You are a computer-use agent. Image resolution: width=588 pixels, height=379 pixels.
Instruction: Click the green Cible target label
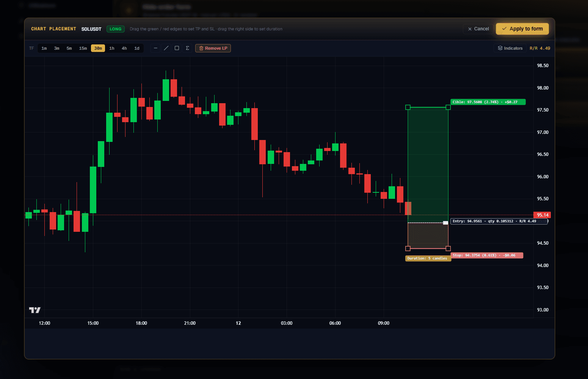pyautogui.click(x=488, y=102)
